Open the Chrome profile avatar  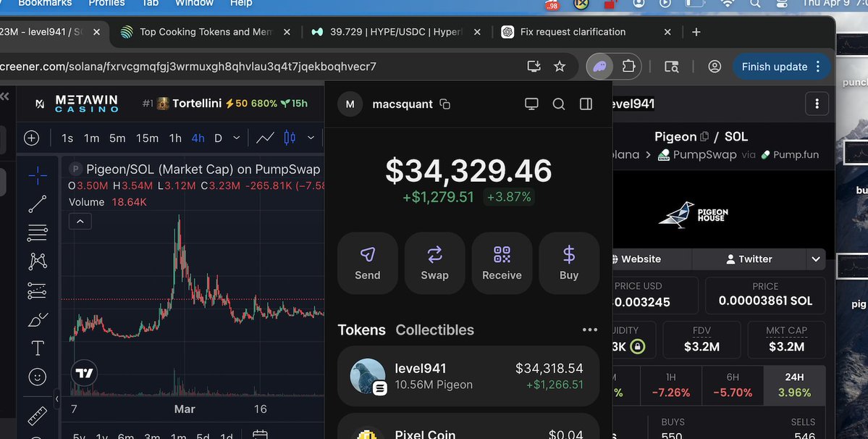point(715,67)
